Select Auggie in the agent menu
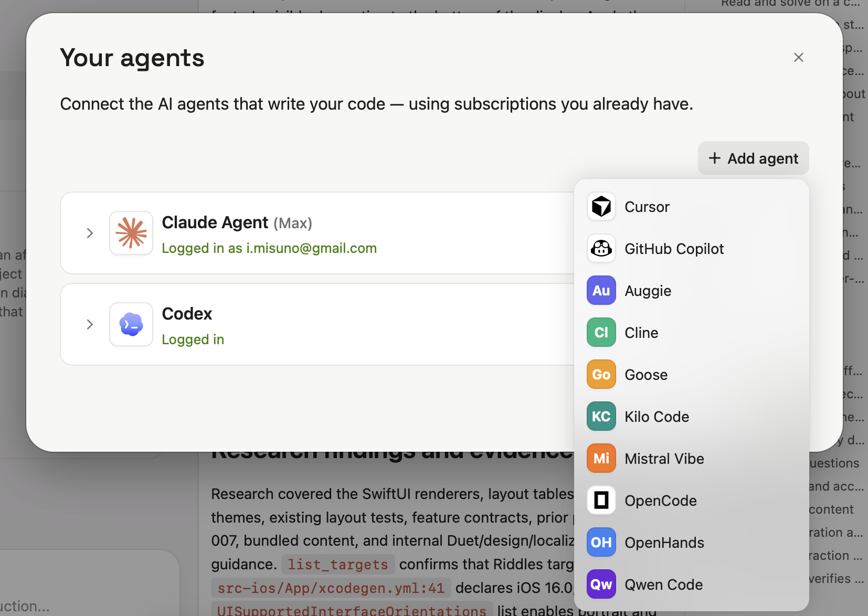Viewport: 868px width, 616px height. point(691,291)
